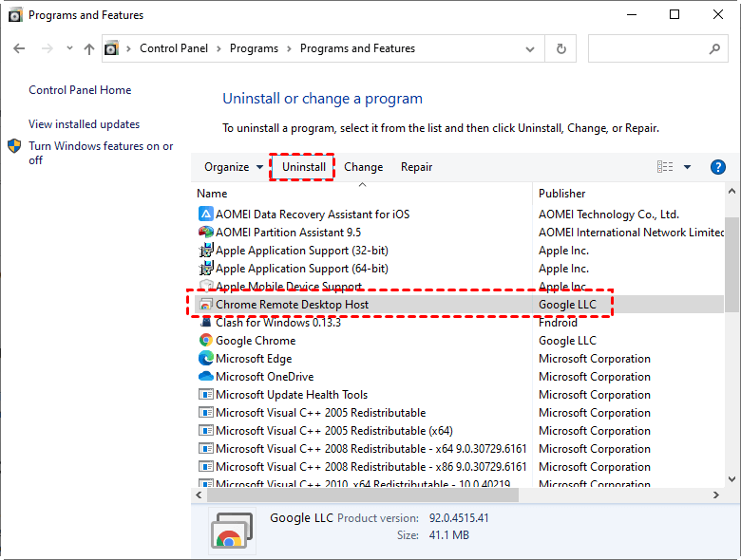Open the recent locations dropdown arrow

pos(67,48)
